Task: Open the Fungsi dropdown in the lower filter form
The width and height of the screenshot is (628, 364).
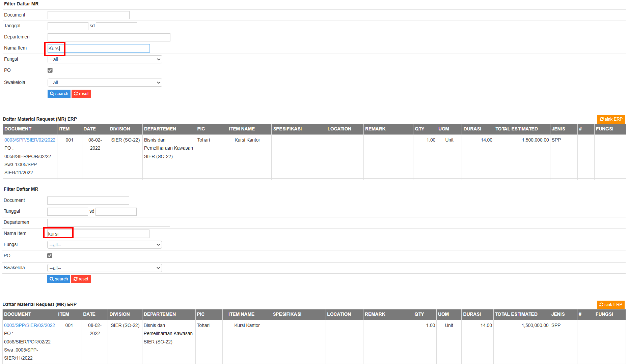Action: pos(105,245)
